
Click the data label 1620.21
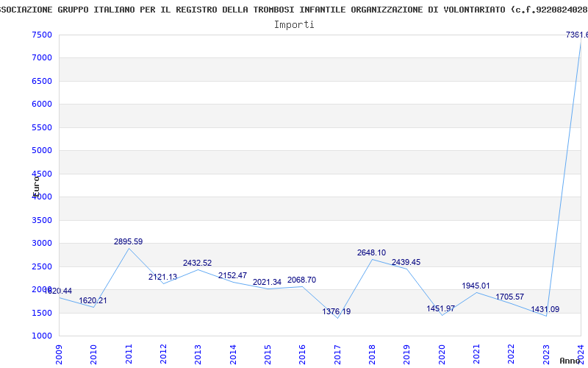pyautogui.click(x=93, y=301)
